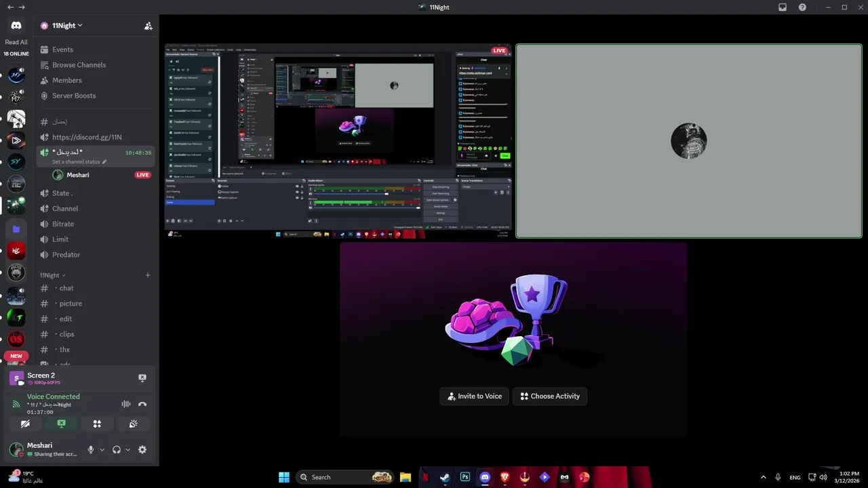Image resolution: width=868 pixels, height=488 pixels.
Task: Click Read All in server rail
Action: (x=16, y=42)
